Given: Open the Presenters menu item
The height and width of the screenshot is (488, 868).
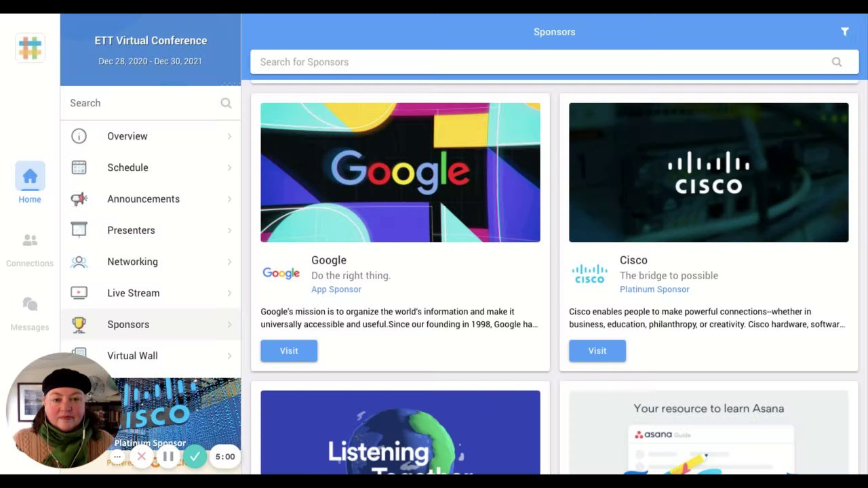Looking at the screenshot, I should pos(151,230).
